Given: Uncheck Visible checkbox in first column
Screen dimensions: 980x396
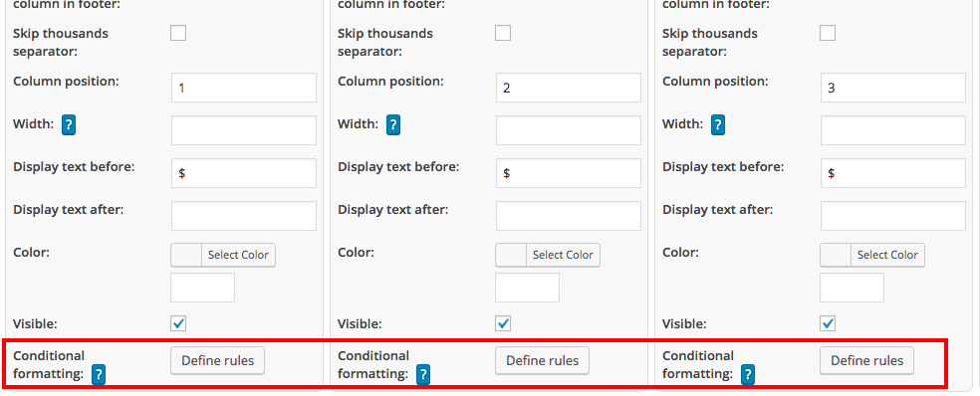Looking at the screenshot, I should click(x=178, y=323).
